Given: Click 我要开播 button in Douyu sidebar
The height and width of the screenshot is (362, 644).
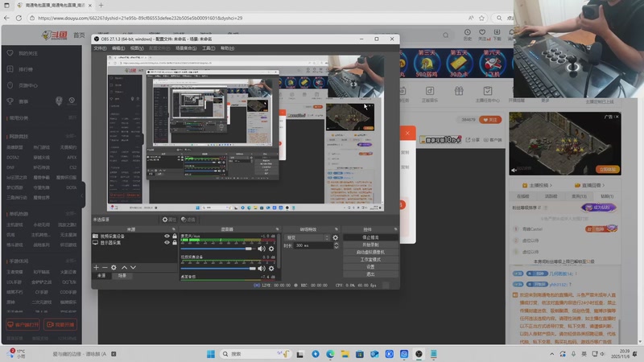Looking at the screenshot, I should tap(60, 325).
